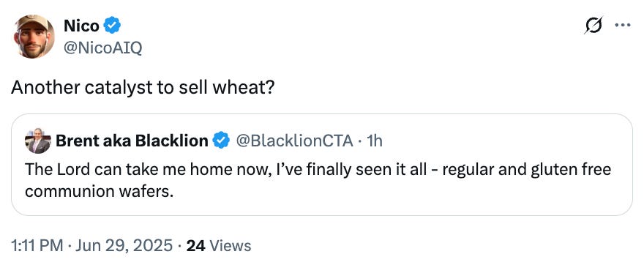Click Brent's blue verified checkmark
644x265 pixels.
[x=221, y=141]
